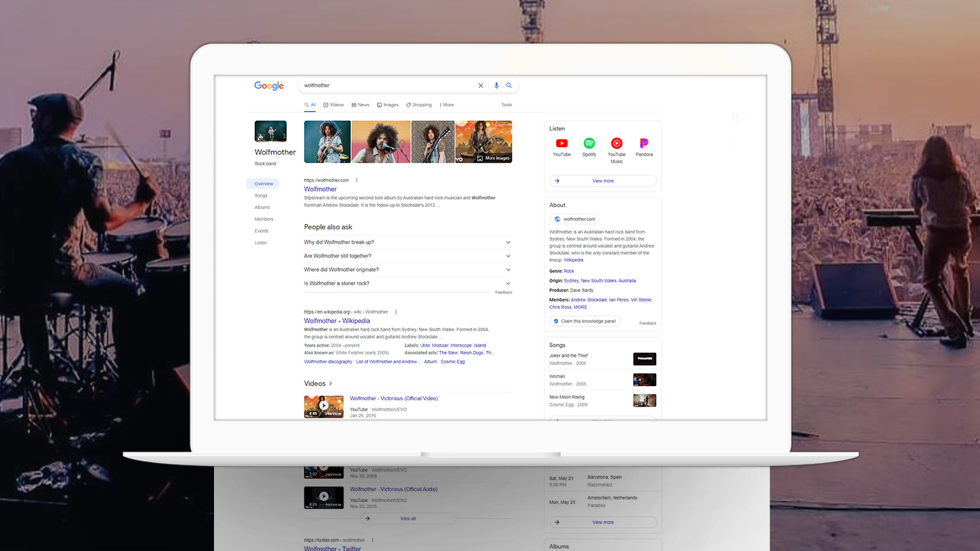Open the Wikipedia link in About description

(574, 260)
